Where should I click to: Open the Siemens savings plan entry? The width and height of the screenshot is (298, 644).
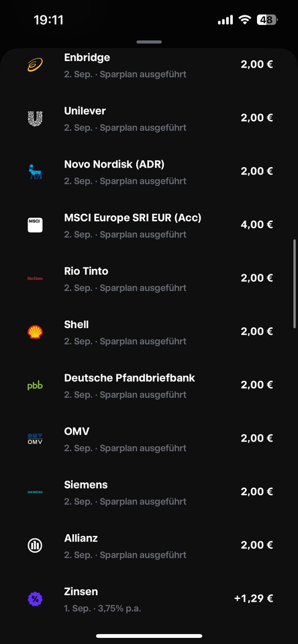tap(149, 492)
